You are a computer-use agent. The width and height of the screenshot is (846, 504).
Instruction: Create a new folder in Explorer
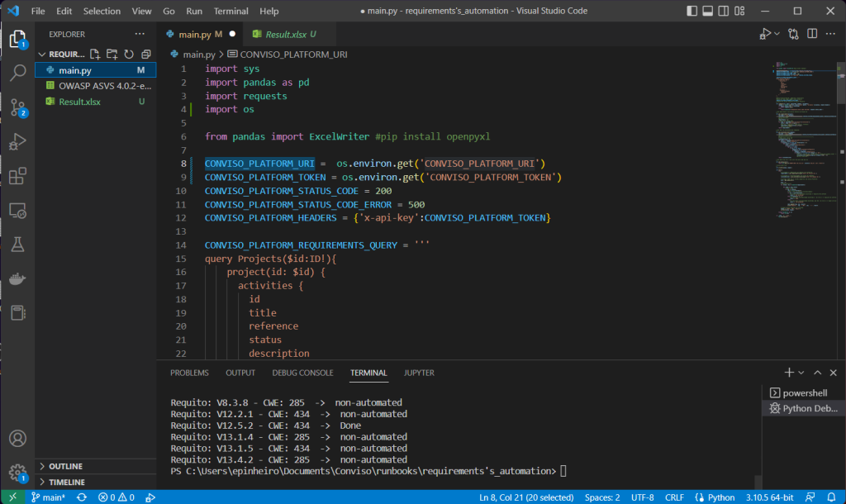[112, 54]
